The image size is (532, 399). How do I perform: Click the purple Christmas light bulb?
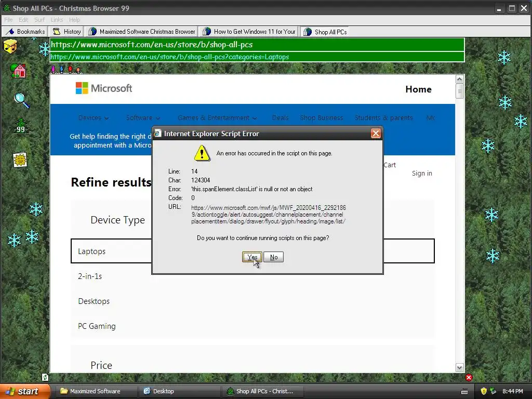coord(54,69)
